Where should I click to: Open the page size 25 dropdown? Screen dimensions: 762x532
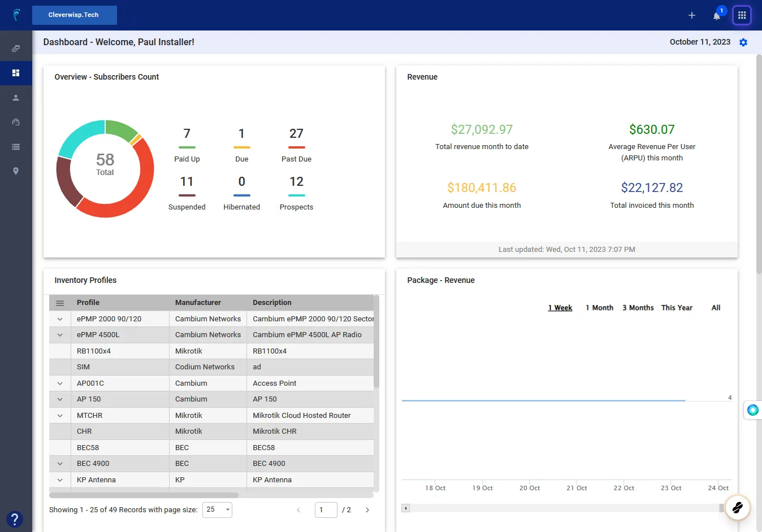coord(217,509)
